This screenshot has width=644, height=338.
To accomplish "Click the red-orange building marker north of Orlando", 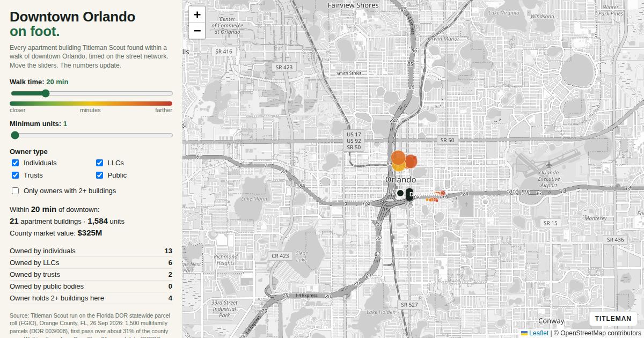I will (411, 161).
